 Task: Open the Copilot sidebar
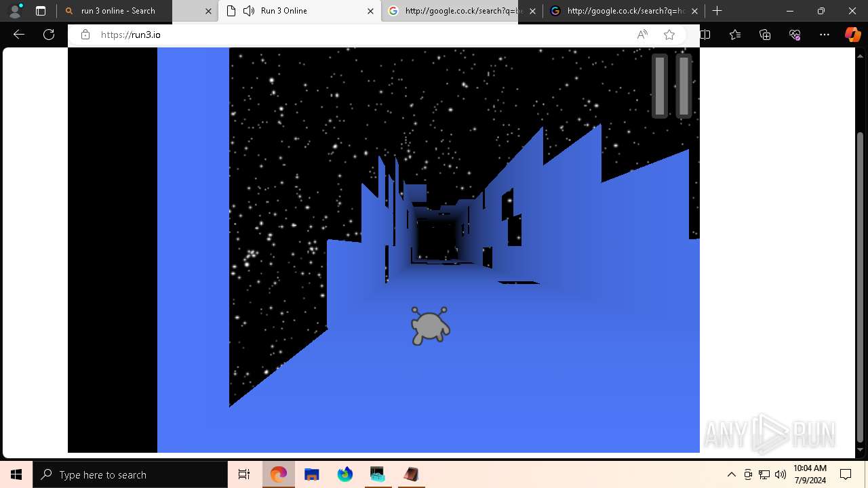pyautogui.click(x=852, y=35)
